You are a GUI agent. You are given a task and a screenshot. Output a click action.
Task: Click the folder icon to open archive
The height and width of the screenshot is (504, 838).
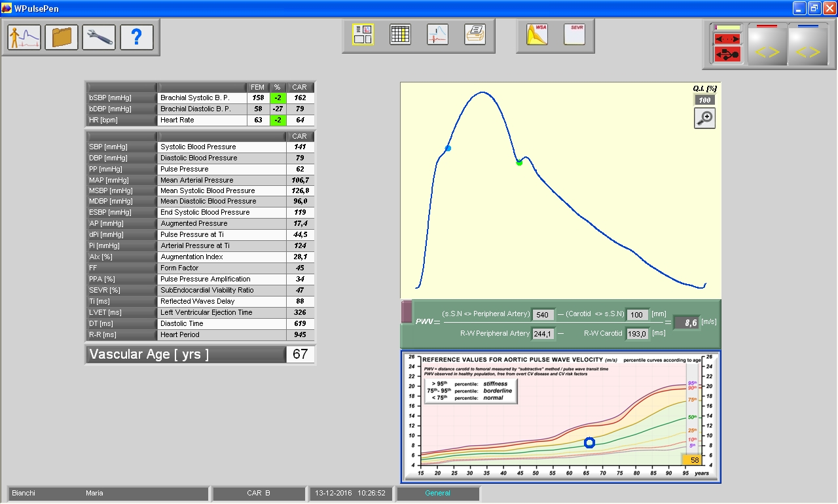(62, 37)
